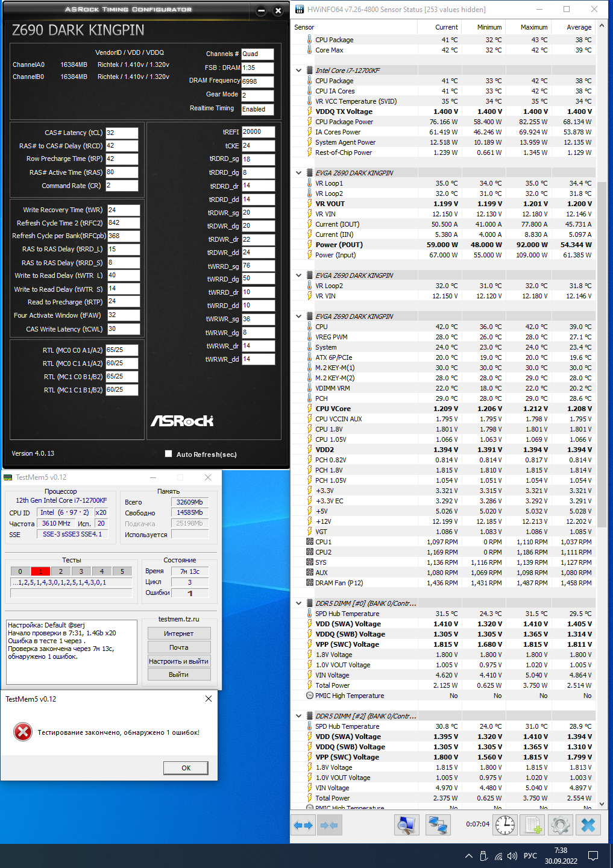Close the TestMem5 error dialog with X
Image resolution: width=613 pixels, height=868 pixels.
[x=208, y=699]
